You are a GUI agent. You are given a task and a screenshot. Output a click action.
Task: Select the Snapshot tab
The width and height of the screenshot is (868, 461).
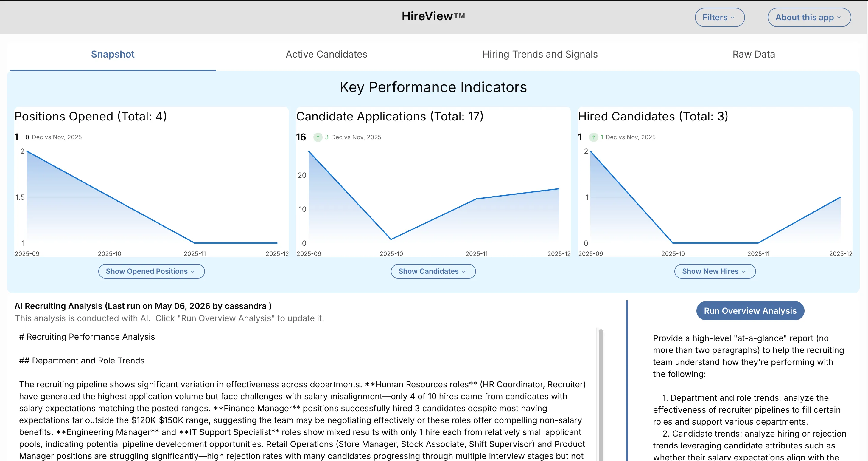tap(113, 54)
